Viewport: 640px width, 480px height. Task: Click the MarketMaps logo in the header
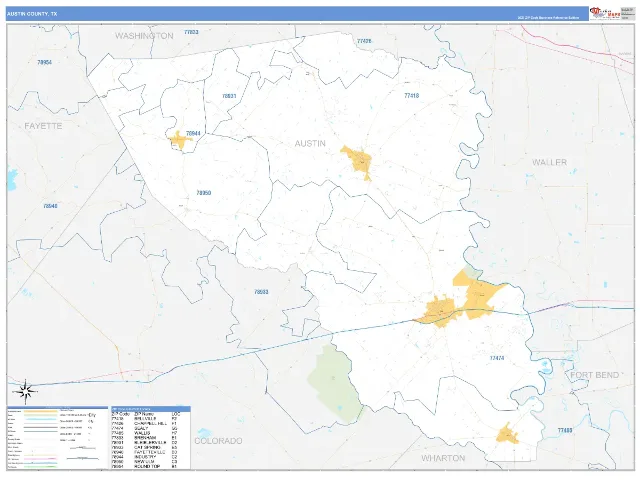605,13
